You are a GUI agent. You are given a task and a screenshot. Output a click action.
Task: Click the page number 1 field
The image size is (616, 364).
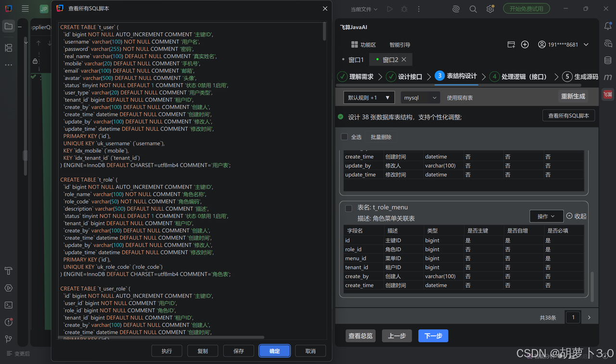pyautogui.click(x=573, y=317)
